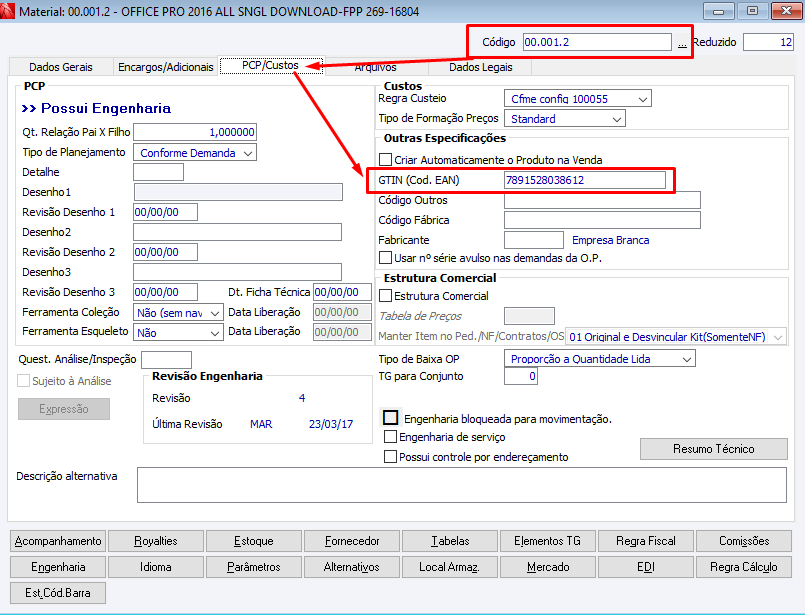Click the Revisão Desenho 3 date field

[x=165, y=292]
